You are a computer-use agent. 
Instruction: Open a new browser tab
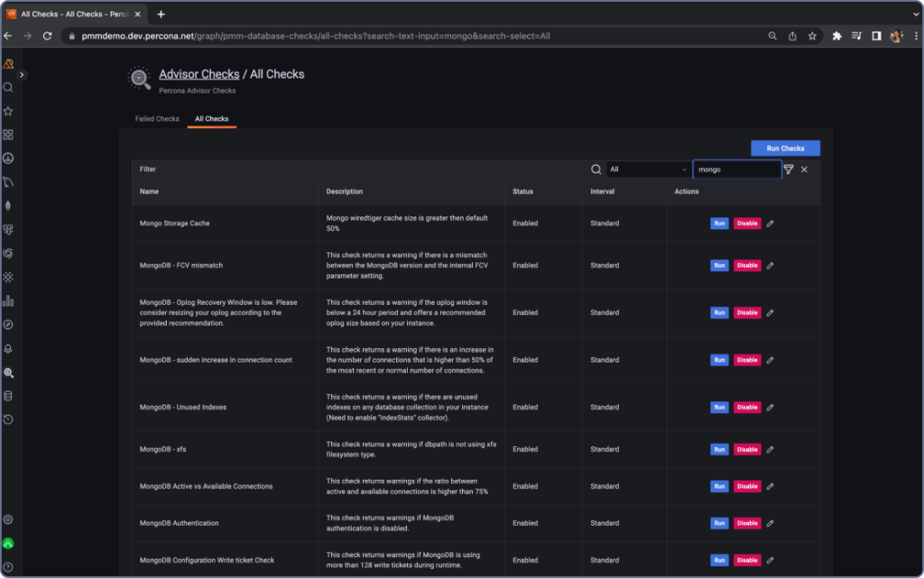(161, 14)
